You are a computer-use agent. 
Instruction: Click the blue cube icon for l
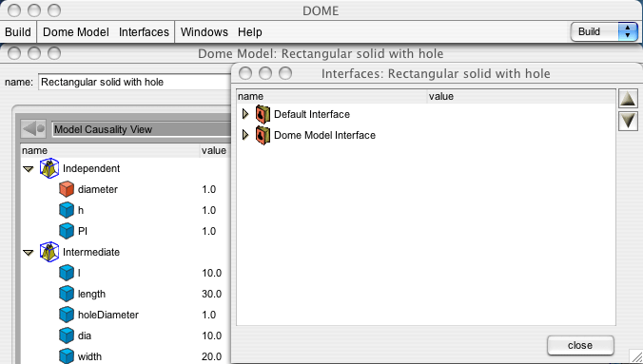pyautogui.click(x=67, y=273)
